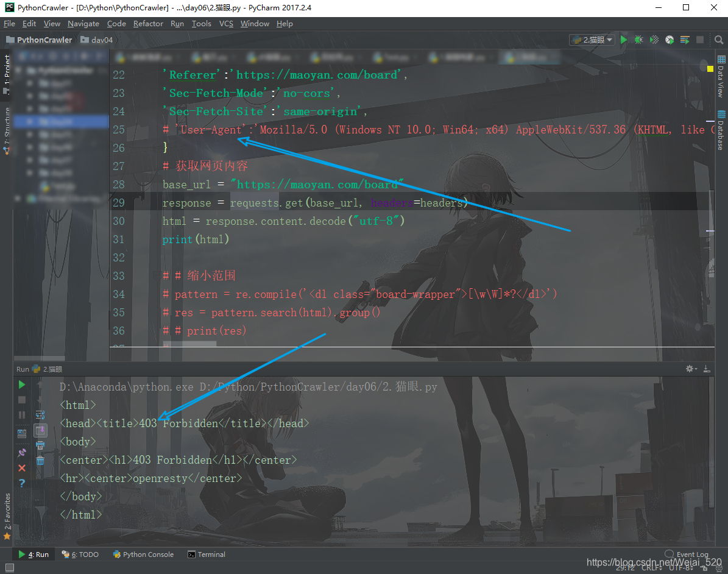Toggle the Database side panel
The height and width of the screenshot is (574, 728).
point(721,130)
